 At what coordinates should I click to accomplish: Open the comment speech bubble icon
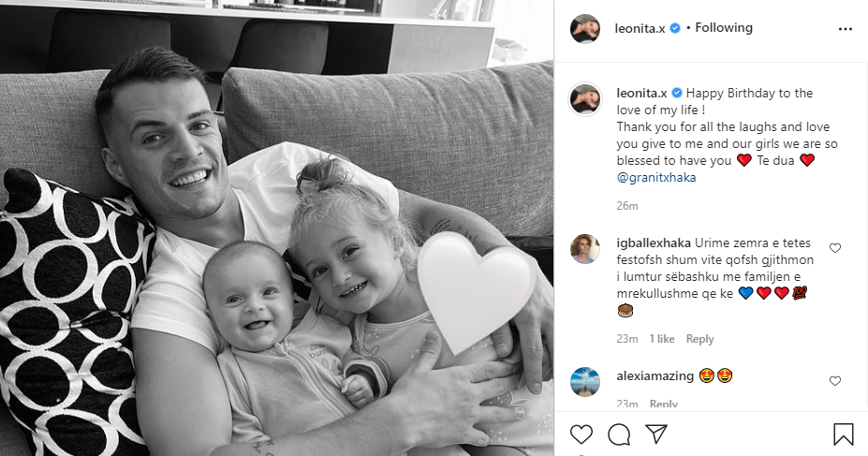618,434
